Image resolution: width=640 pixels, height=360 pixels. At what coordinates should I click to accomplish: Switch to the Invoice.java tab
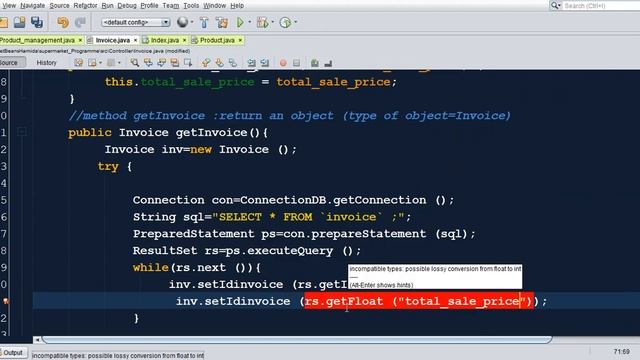click(x=112, y=40)
